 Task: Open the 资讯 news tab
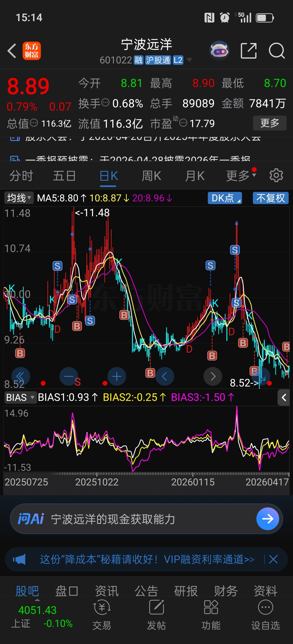click(107, 591)
